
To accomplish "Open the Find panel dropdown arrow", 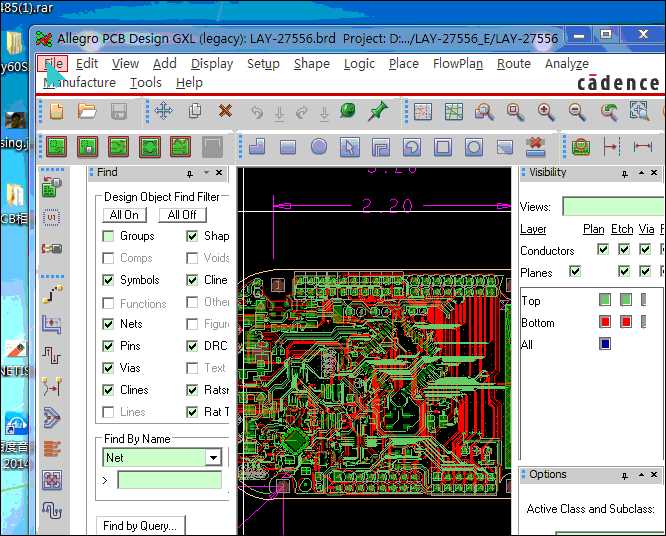I will click(x=206, y=172).
